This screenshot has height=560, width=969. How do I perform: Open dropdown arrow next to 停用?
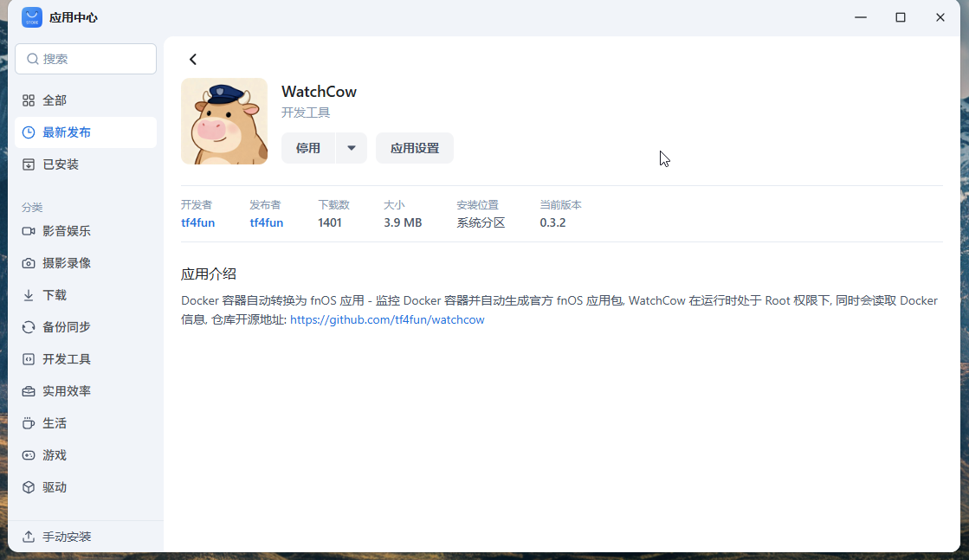coord(351,148)
